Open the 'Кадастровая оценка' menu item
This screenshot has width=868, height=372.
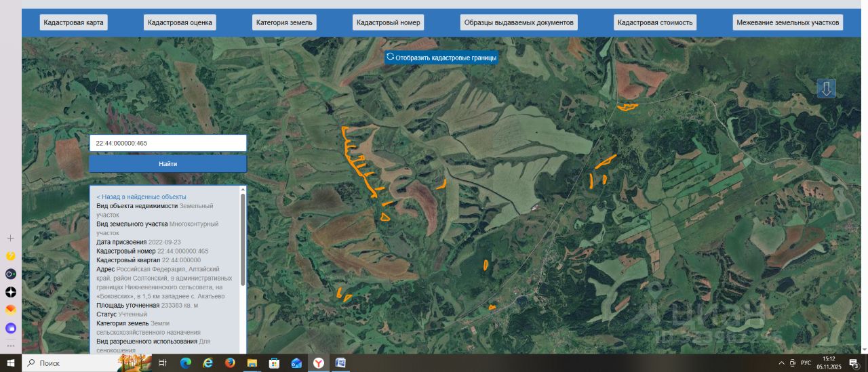[x=180, y=22]
